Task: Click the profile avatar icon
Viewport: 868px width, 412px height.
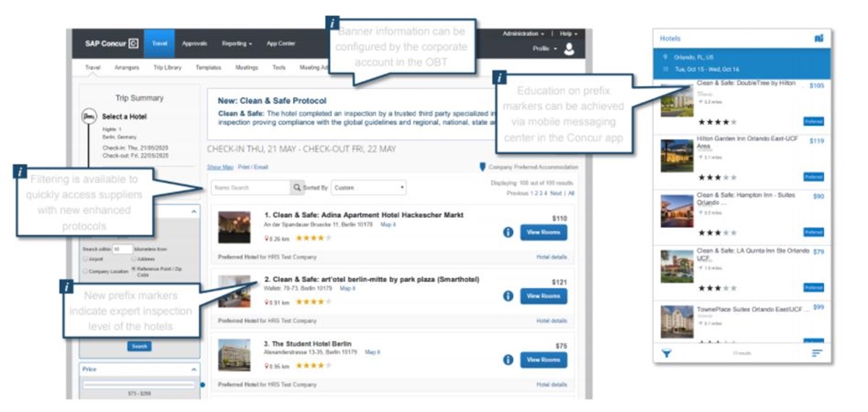Action: [570, 49]
